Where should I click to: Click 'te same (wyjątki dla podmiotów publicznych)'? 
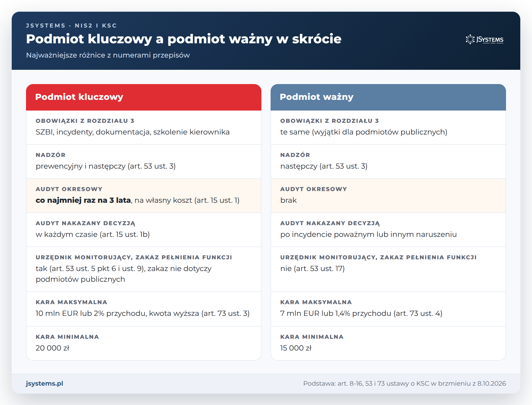(364, 132)
